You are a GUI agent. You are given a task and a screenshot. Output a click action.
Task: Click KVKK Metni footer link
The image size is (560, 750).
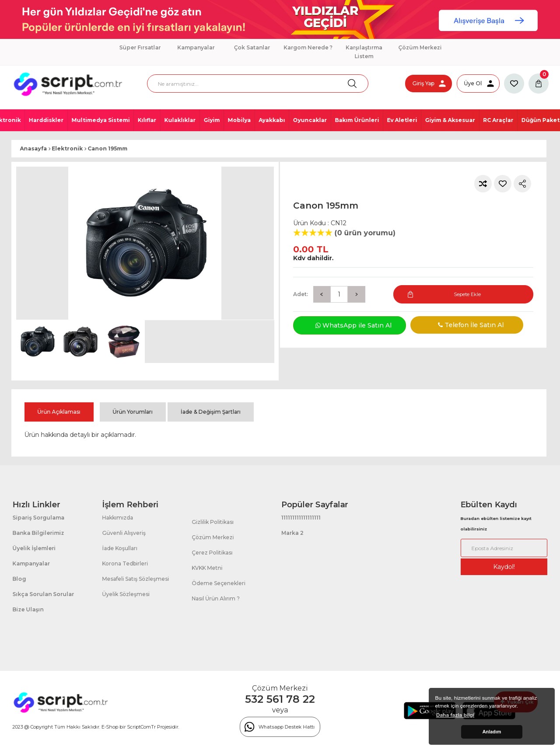pyautogui.click(x=207, y=568)
